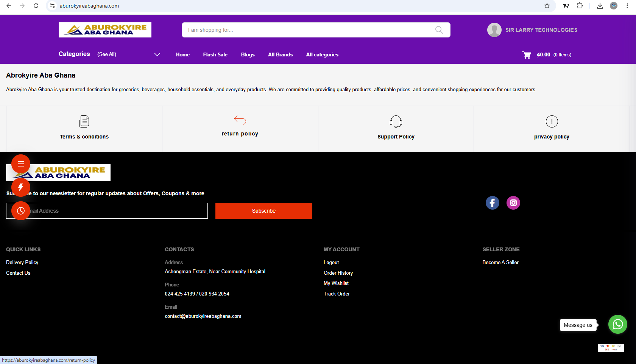This screenshot has height=364, width=636.
Task: Open the browser downloads icon
Action: [600, 6]
